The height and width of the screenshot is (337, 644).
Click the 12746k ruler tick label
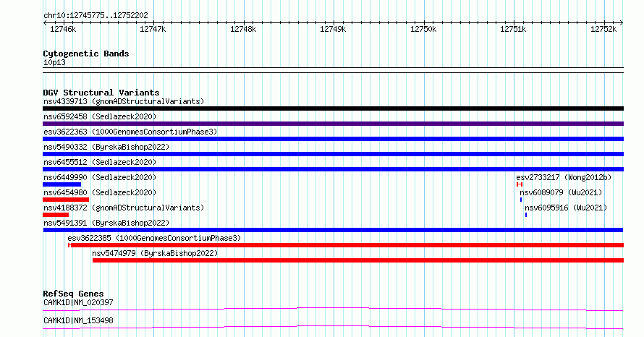coord(63,29)
